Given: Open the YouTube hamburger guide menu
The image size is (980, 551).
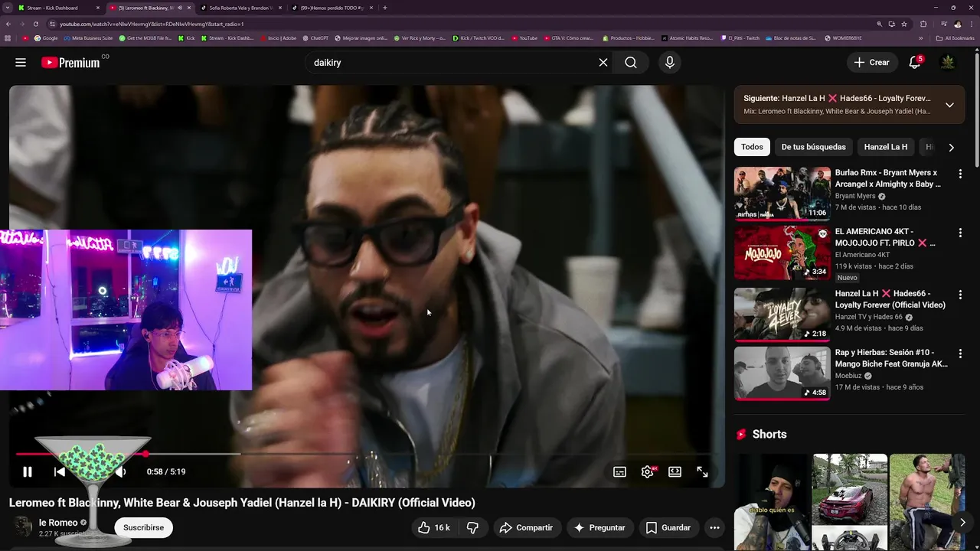Looking at the screenshot, I should [21, 63].
